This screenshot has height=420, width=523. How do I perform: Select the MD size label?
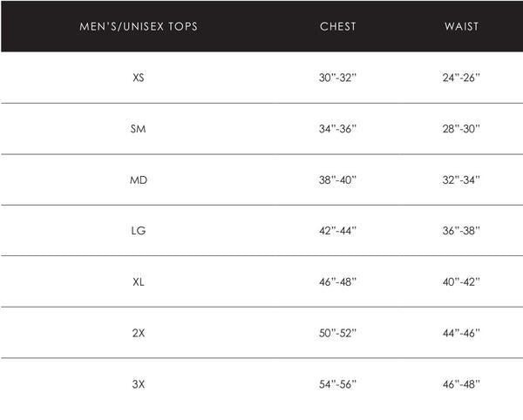pyautogui.click(x=139, y=180)
